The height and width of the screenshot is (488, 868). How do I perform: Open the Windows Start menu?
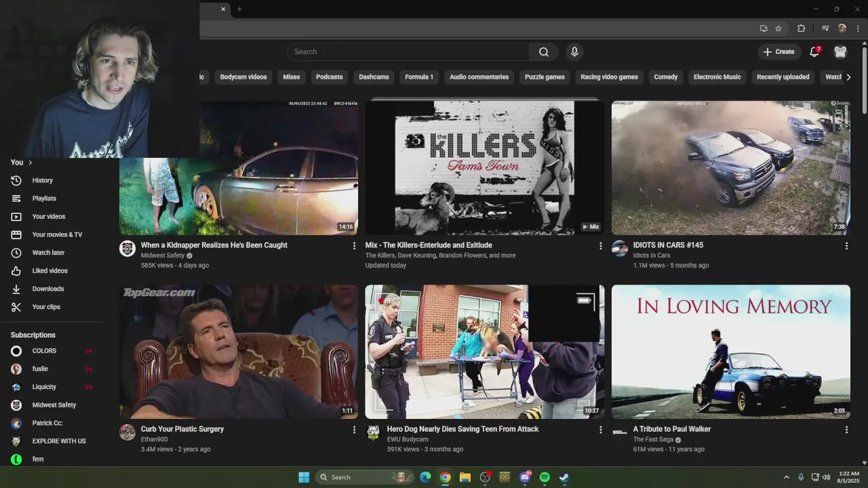[x=304, y=477]
